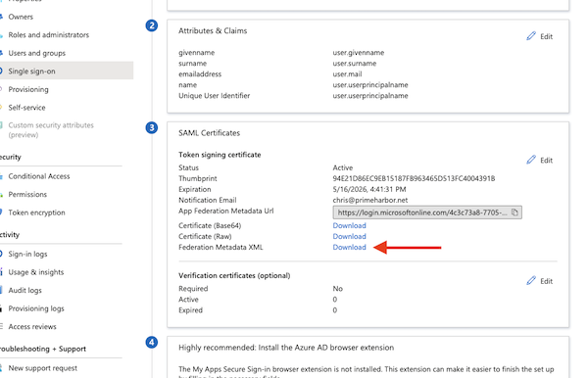This screenshot has width=588, height=378.
Task: Click pencil icon for Token signing certificate
Action: (531, 160)
